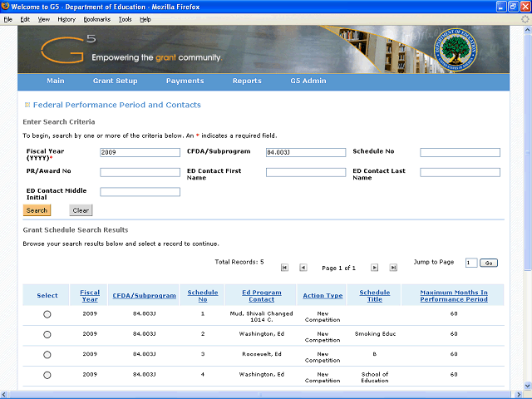
Task: Click the PR/Award No input field
Action: pyautogui.click(x=140, y=173)
